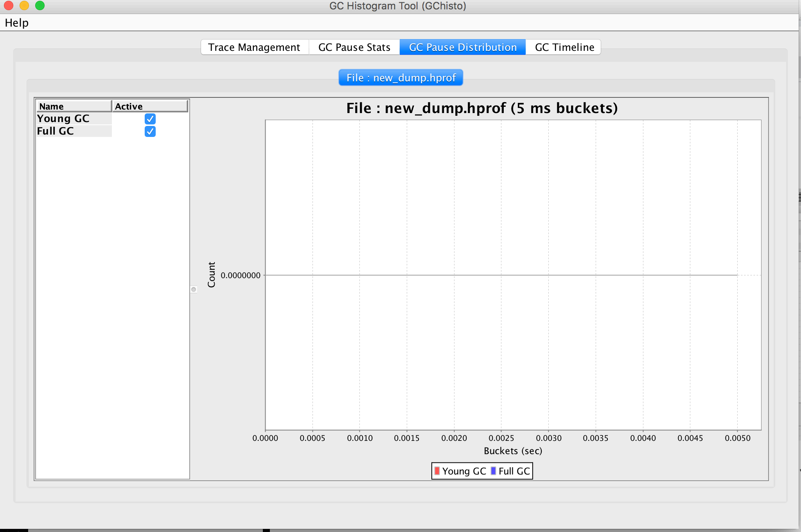Click the Full GC legend label

tap(514, 471)
